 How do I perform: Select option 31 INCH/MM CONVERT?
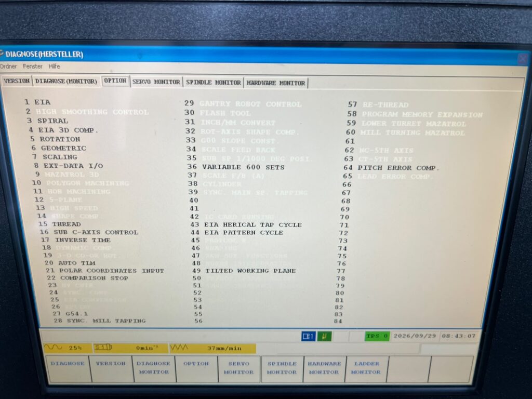(230, 122)
